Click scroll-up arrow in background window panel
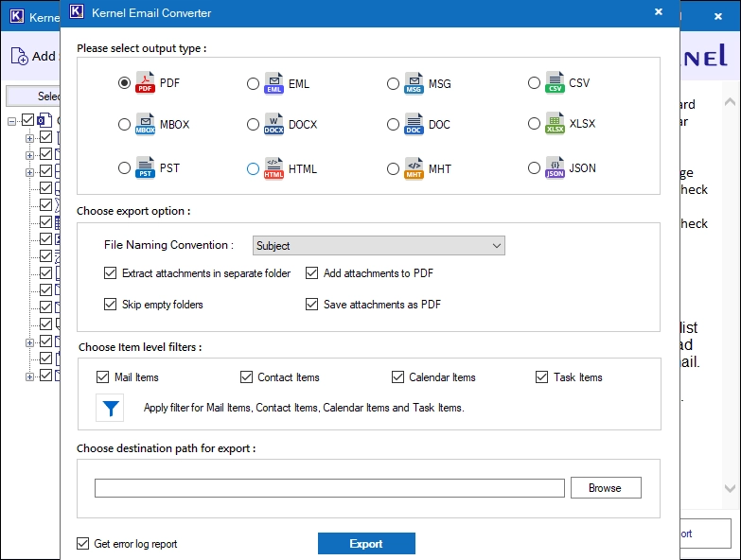Screen dimensions: 741x560 (x=730, y=101)
